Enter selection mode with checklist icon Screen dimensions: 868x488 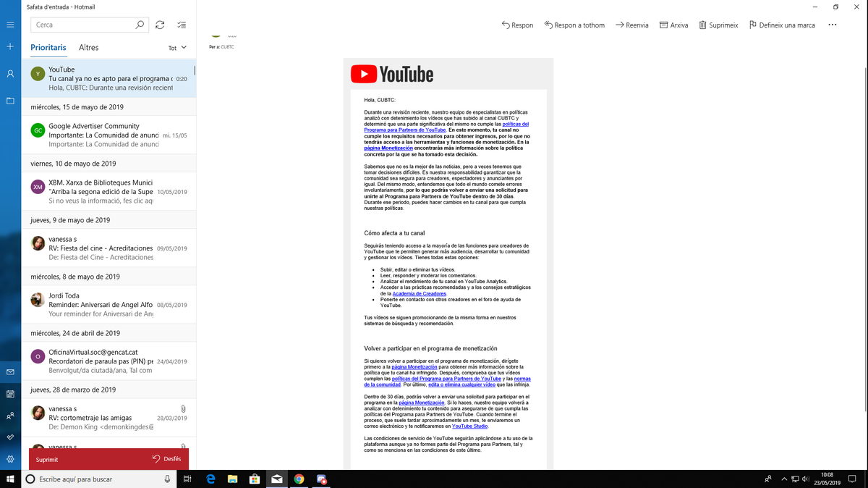click(182, 25)
